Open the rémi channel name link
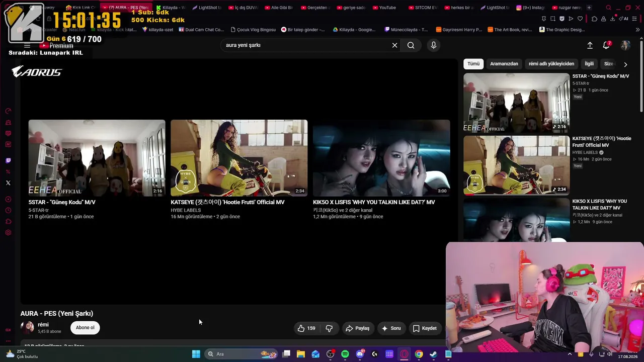 pyautogui.click(x=43, y=325)
